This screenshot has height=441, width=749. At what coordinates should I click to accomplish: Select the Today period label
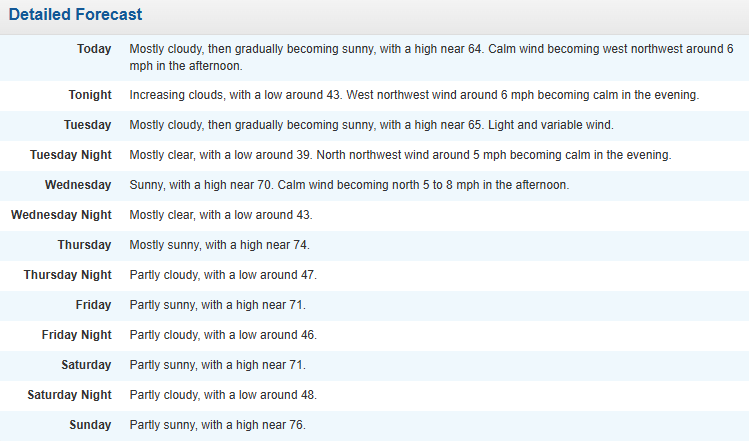94,49
